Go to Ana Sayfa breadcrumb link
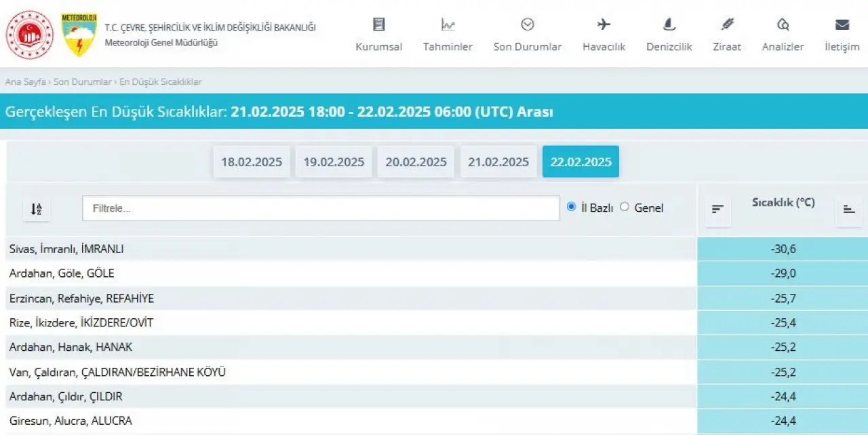The height and width of the screenshot is (435, 868). [25, 82]
